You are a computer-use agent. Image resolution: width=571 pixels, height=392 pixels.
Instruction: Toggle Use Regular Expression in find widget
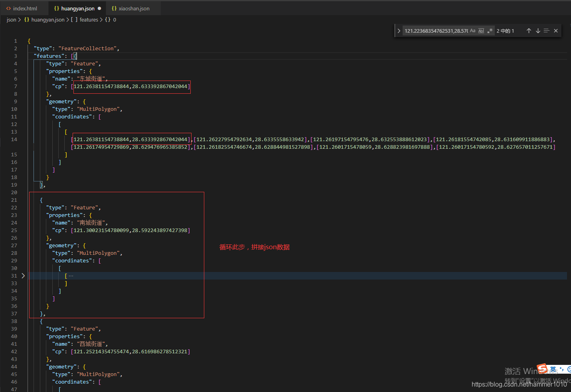click(x=490, y=31)
